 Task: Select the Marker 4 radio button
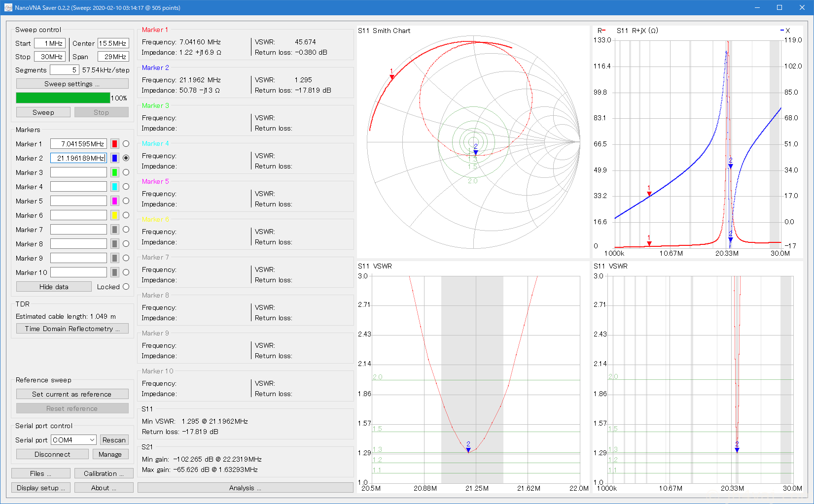pos(126,187)
